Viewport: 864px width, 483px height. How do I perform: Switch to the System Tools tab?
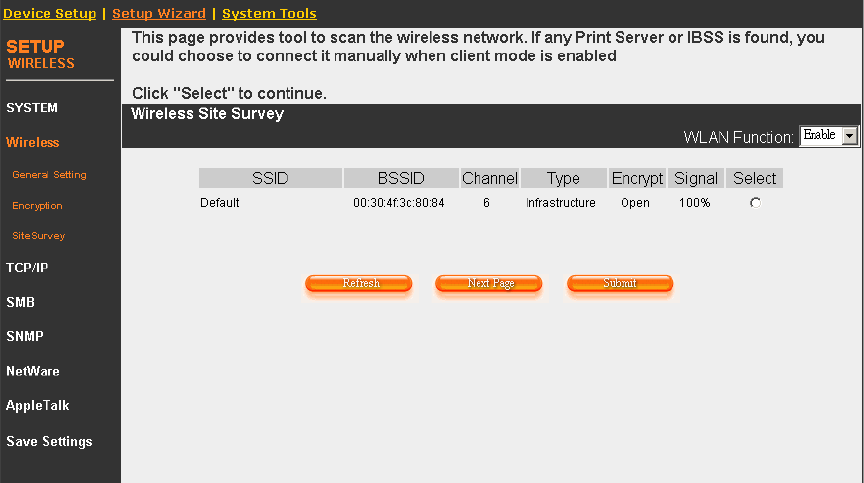point(269,14)
